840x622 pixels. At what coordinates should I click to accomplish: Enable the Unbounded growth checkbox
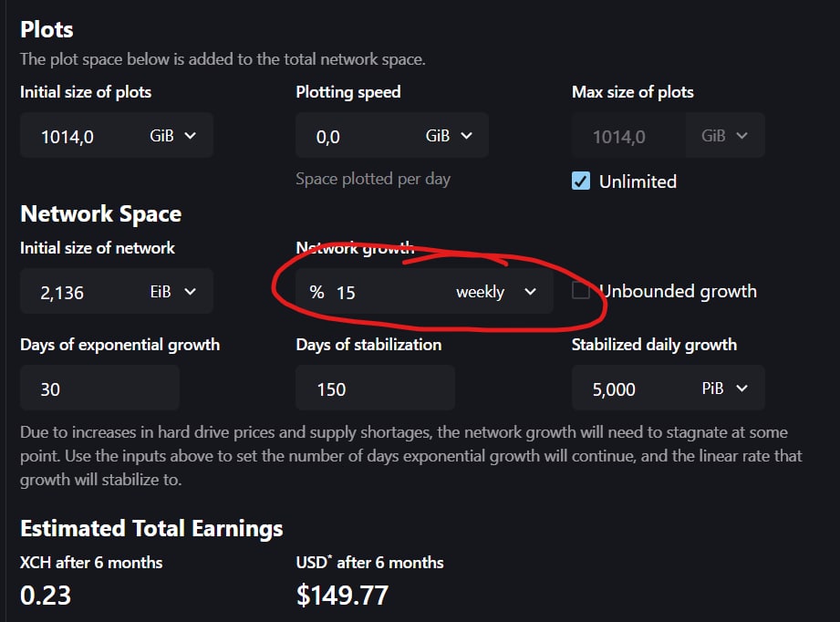pos(581,290)
